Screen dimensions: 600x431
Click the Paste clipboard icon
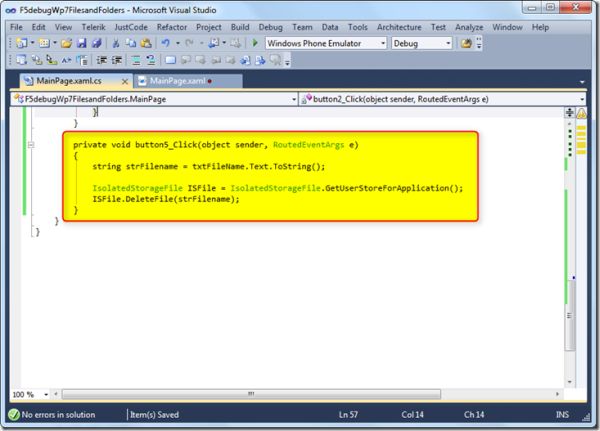point(146,43)
